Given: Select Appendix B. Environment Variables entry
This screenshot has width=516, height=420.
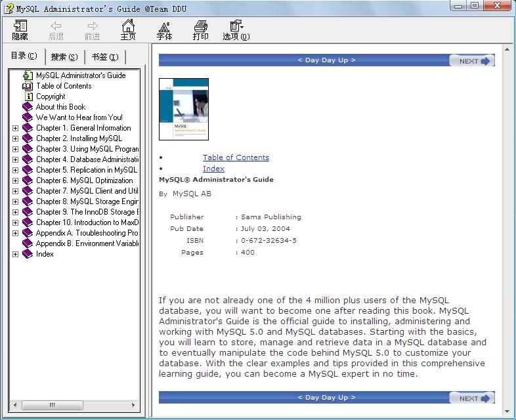Looking at the screenshot, I should pos(87,243).
